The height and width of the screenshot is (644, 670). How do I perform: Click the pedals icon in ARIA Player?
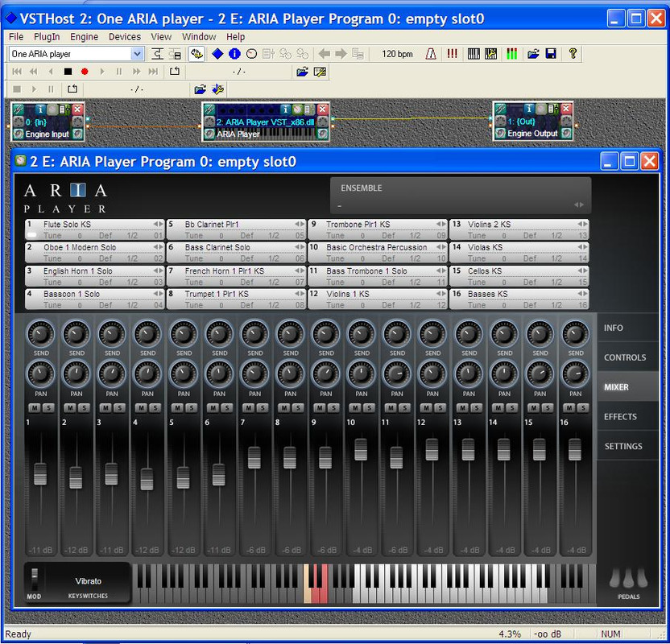(x=629, y=579)
